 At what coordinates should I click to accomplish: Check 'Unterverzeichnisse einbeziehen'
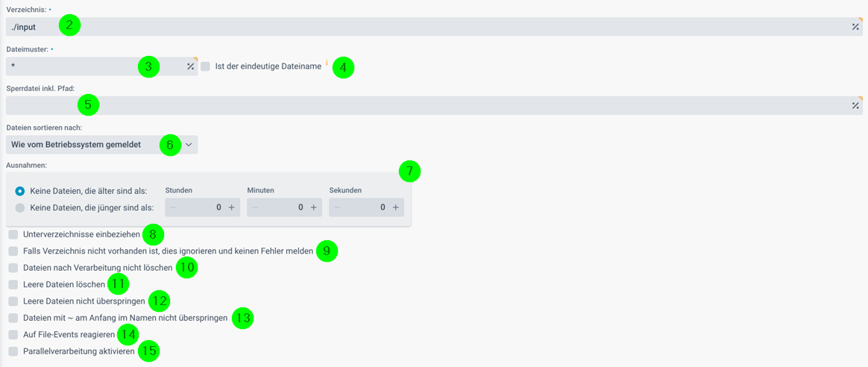[13, 235]
